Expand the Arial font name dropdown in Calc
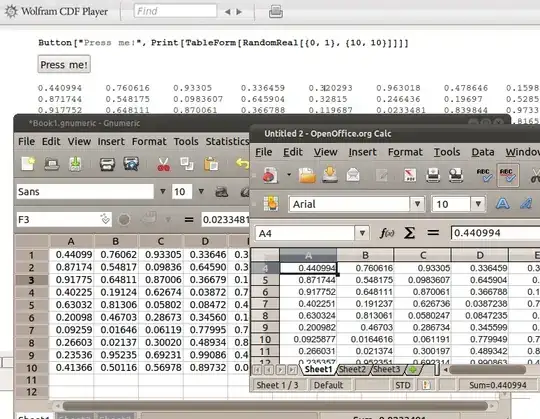The height and width of the screenshot is (419, 540). click(417, 204)
